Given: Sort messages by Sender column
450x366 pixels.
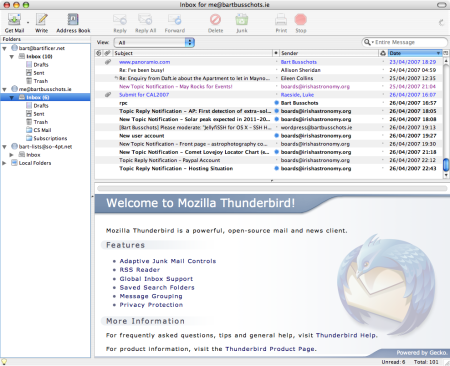Looking at the screenshot, I should click(329, 53).
